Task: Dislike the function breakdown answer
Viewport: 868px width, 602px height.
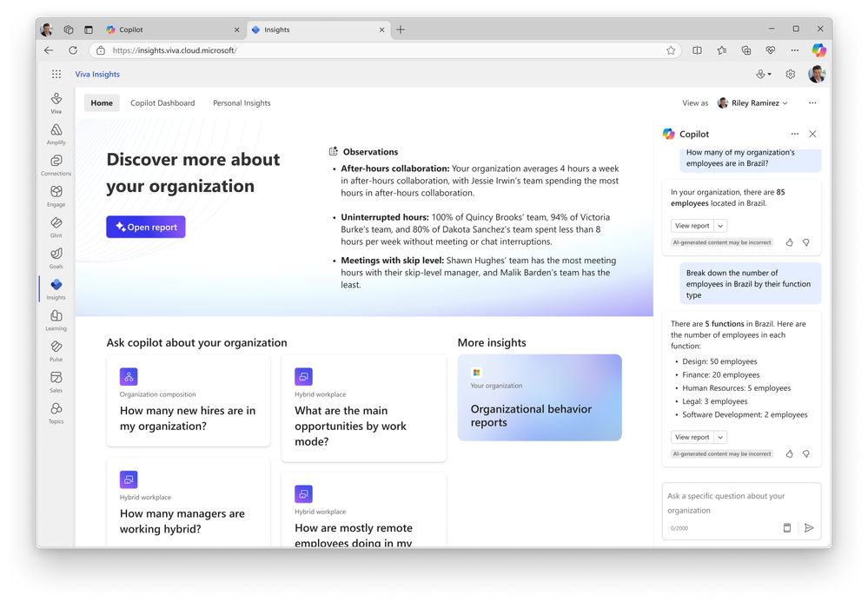Action: pos(806,453)
